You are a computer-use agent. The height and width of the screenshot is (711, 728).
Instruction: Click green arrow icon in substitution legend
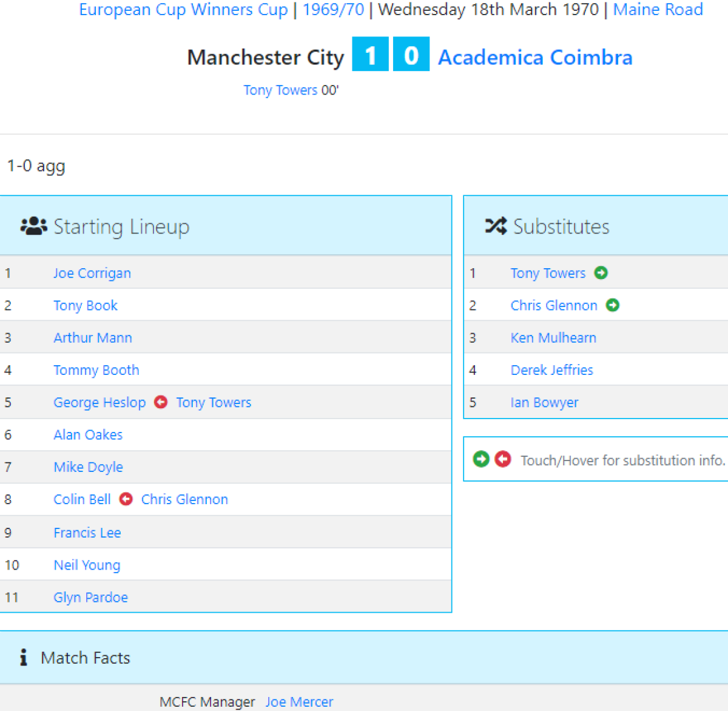[x=481, y=459]
